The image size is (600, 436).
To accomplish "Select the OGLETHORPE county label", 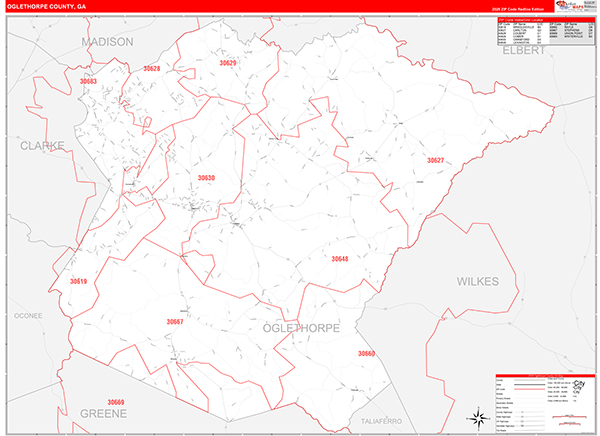I will pos(301,328).
